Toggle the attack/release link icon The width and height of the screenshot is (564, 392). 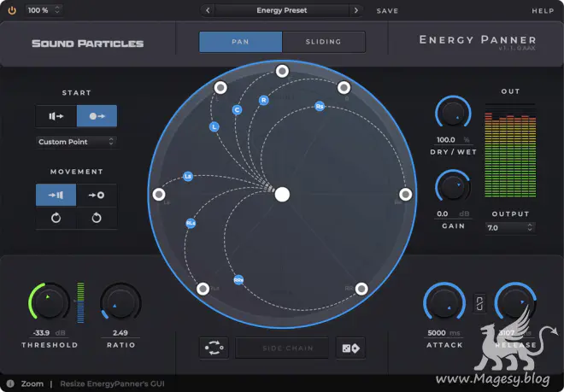tap(479, 304)
